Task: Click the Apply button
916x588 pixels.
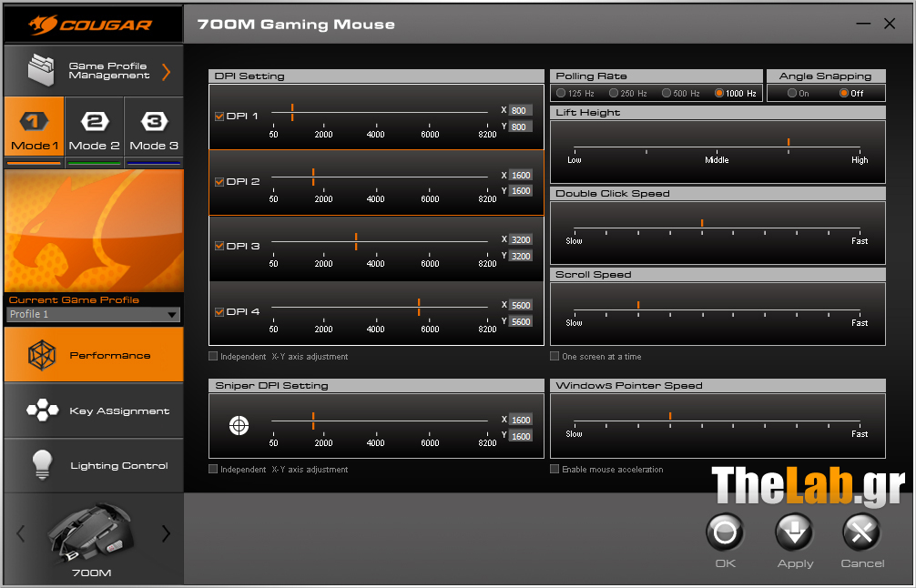Action: [795, 532]
